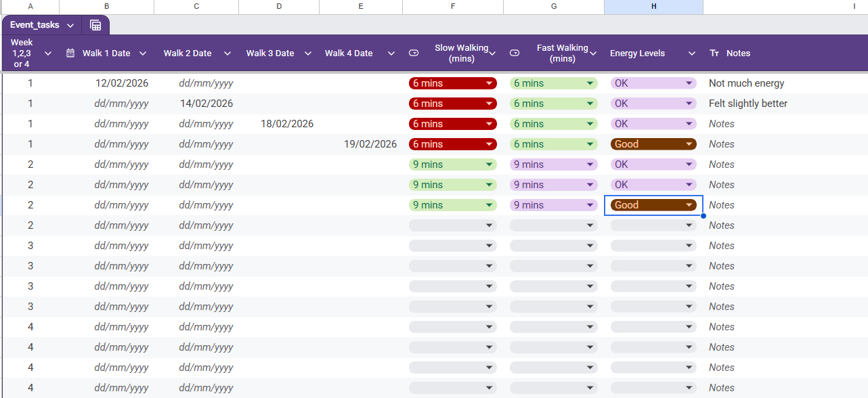Select column A header
The width and height of the screenshot is (868, 398).
pos(30,6)
